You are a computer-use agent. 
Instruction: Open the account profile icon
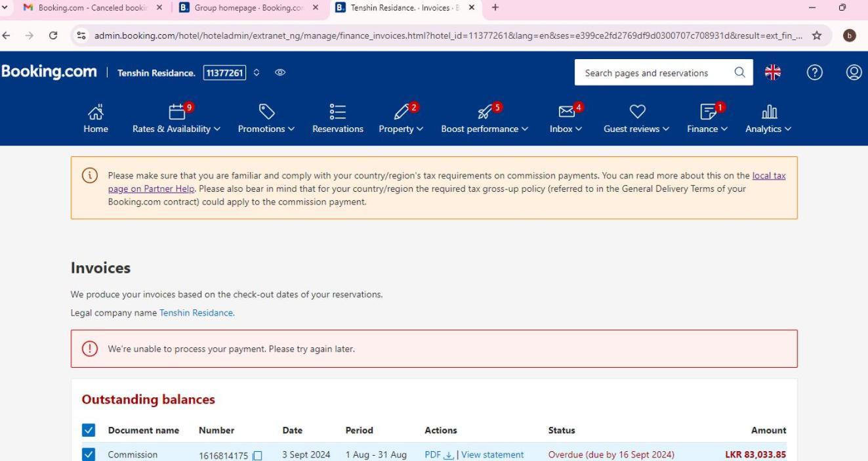point(854,73)
